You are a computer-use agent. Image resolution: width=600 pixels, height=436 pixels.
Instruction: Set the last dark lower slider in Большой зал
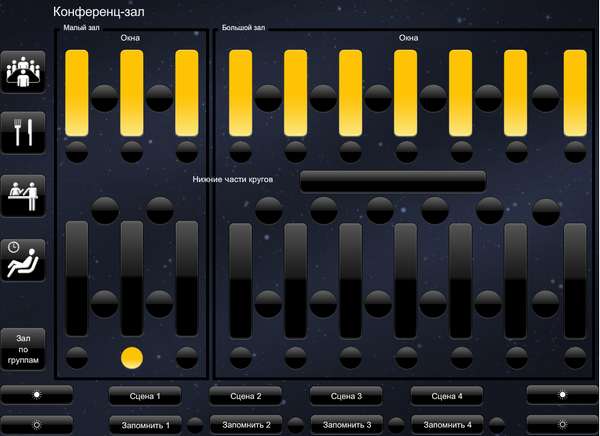point(575,281)
